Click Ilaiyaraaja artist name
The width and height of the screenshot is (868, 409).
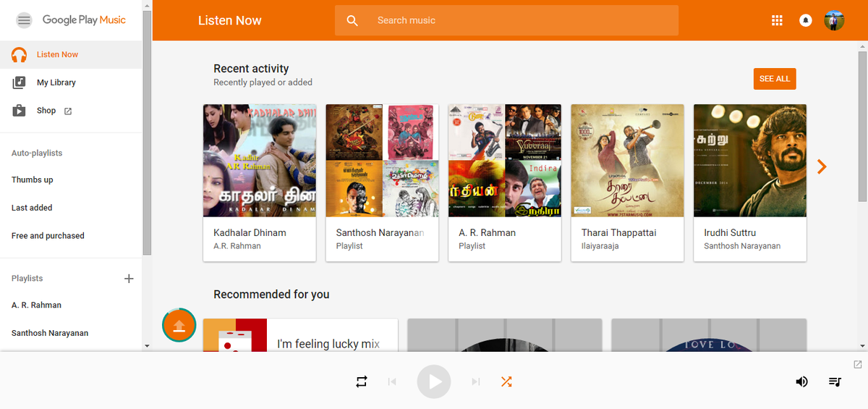600,246
